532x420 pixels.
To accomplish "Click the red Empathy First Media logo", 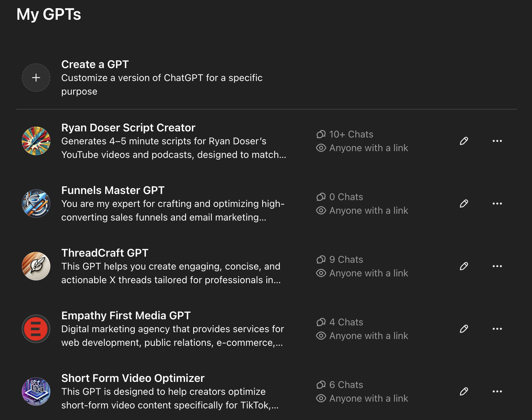I will 36,329.
